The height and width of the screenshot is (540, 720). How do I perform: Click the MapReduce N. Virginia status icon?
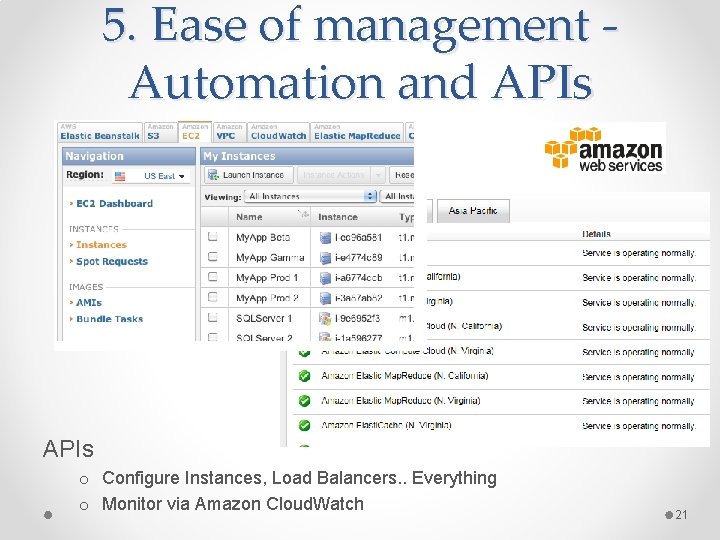(x=304, y=401)
